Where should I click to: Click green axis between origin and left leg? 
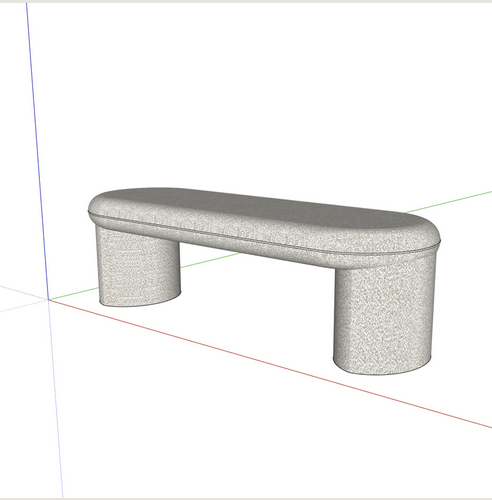tap(74, 294)
